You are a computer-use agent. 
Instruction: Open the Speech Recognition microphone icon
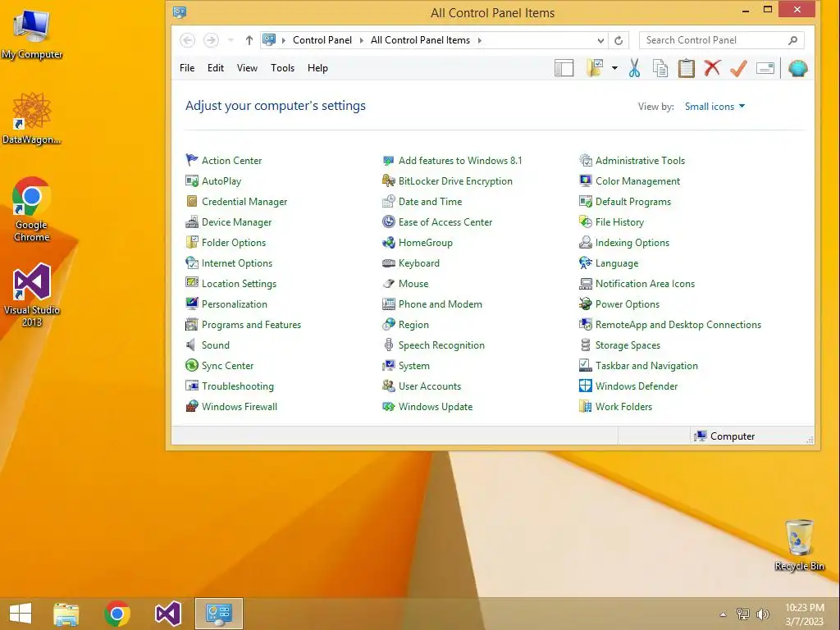[x=388, y=345]
